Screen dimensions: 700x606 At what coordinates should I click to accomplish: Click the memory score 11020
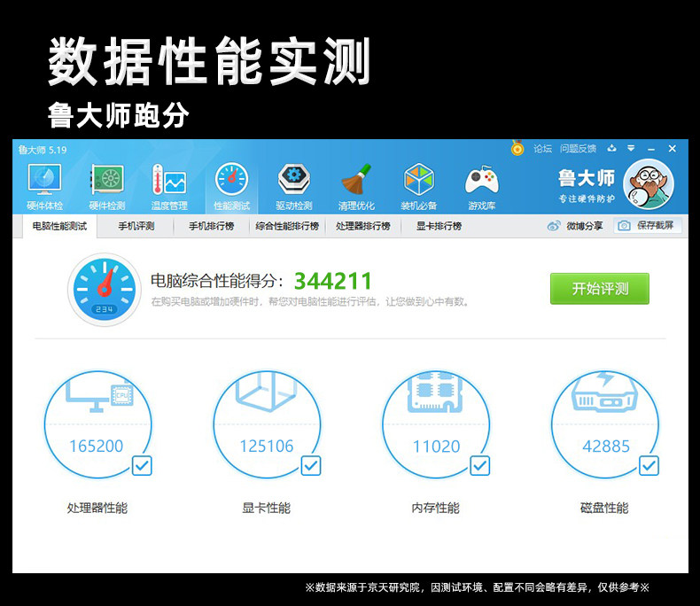click(436, 447)
